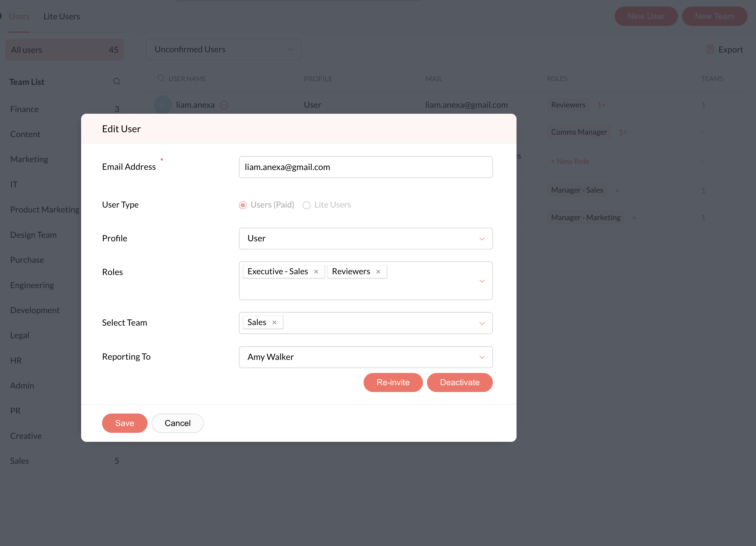Screen dimensions: 756x546
Task: Expand the Roles dropdown arrow
Action: (x=482, y=281)
